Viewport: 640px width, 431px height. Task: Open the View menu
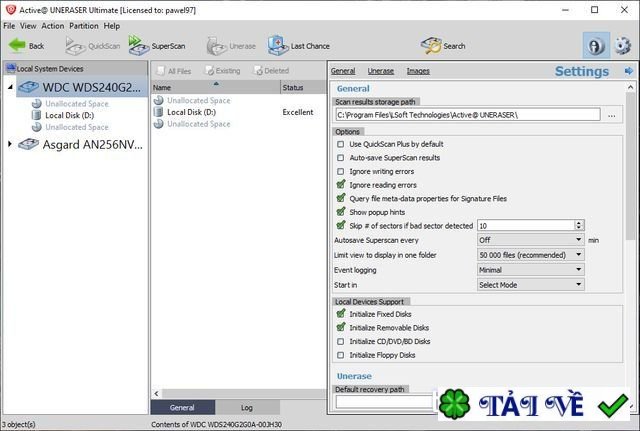[28, 26]
